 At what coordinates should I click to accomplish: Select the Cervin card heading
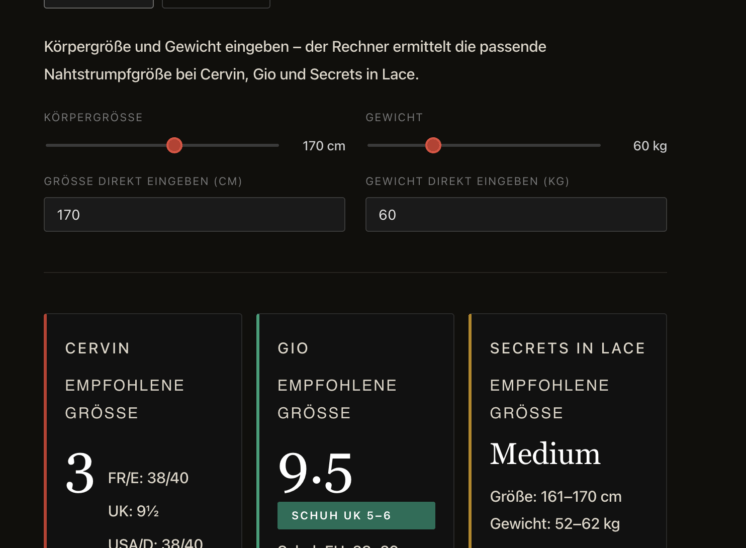[x=98, y=348]
